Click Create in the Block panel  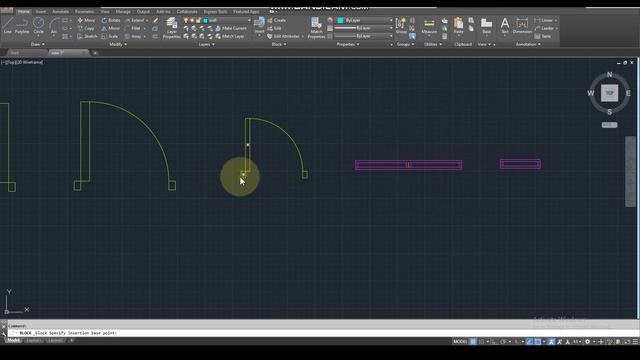coord(276,20)
